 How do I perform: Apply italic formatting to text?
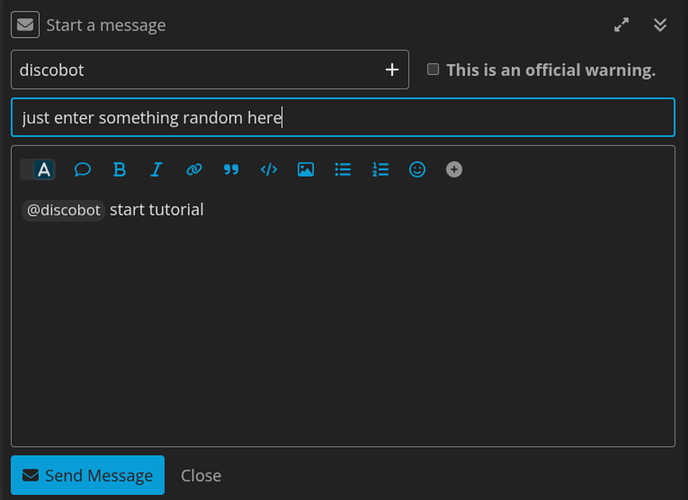pos(157,169)
